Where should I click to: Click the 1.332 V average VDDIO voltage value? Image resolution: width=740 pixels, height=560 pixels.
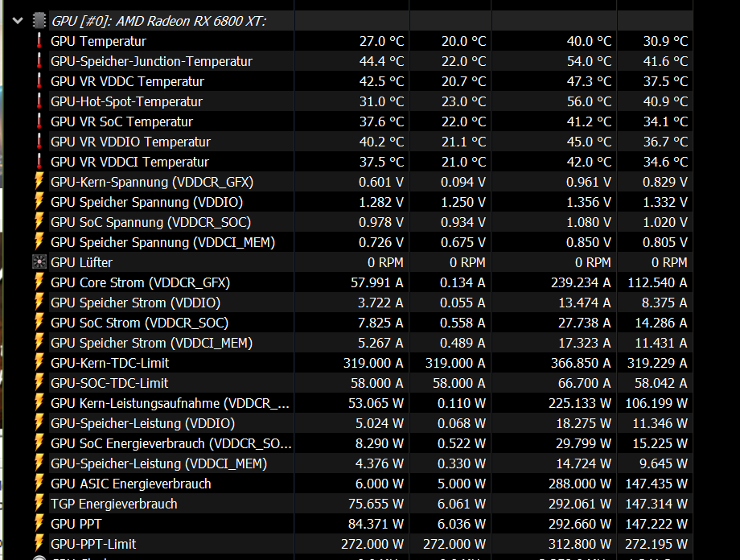pos(665,202)
